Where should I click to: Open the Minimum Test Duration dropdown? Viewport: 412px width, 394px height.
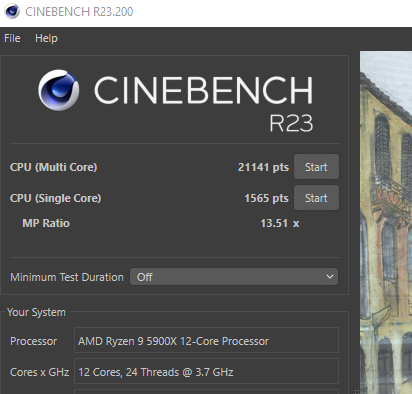[234, 277]
